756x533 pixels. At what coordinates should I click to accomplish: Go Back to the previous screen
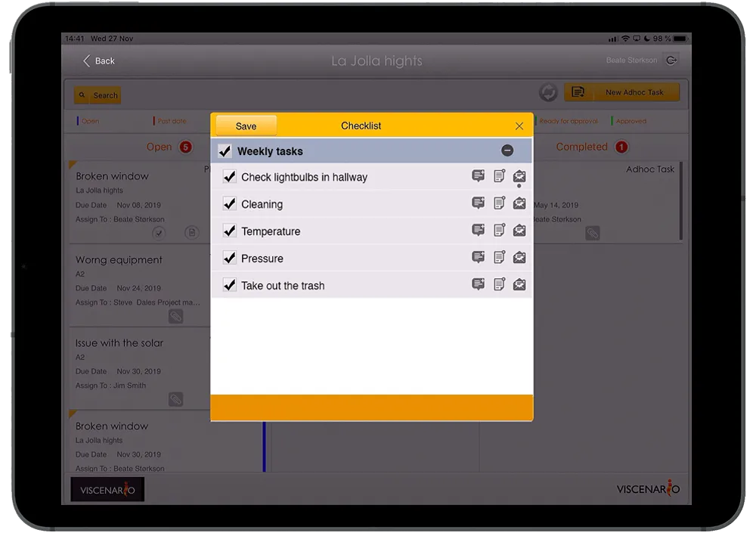pos(99,60)
